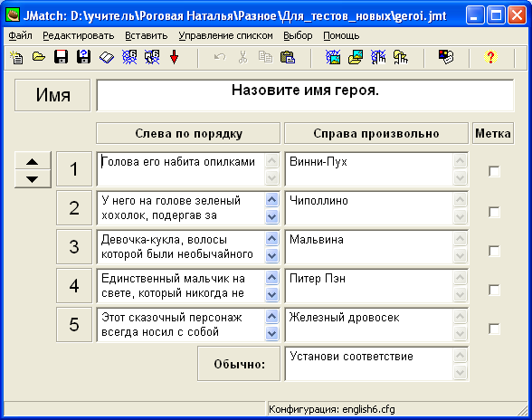Image resolution: width=532 pixels, height=420 pixels.
Task: Create a new file via toolbar icon
Action: 16,57
